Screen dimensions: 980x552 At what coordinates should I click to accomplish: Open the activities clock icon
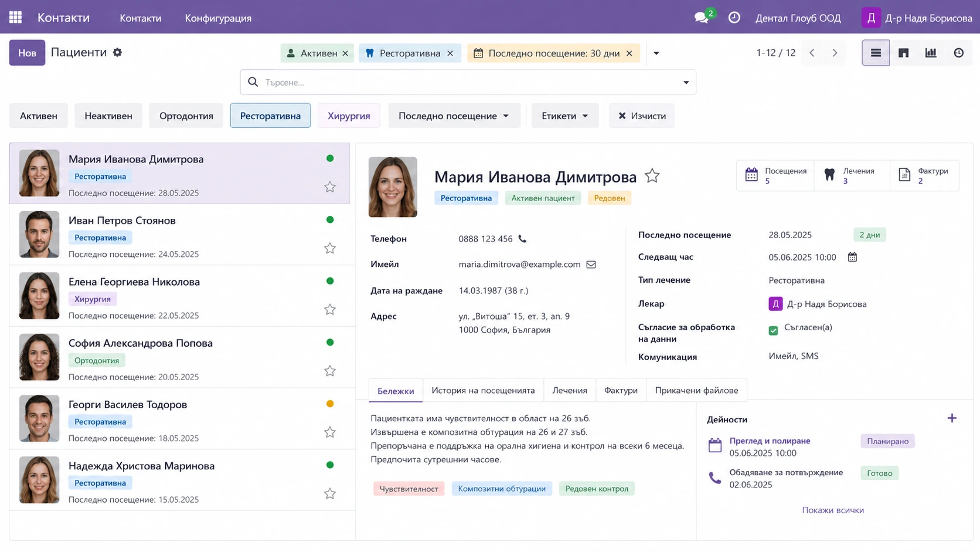click(734, 18)
